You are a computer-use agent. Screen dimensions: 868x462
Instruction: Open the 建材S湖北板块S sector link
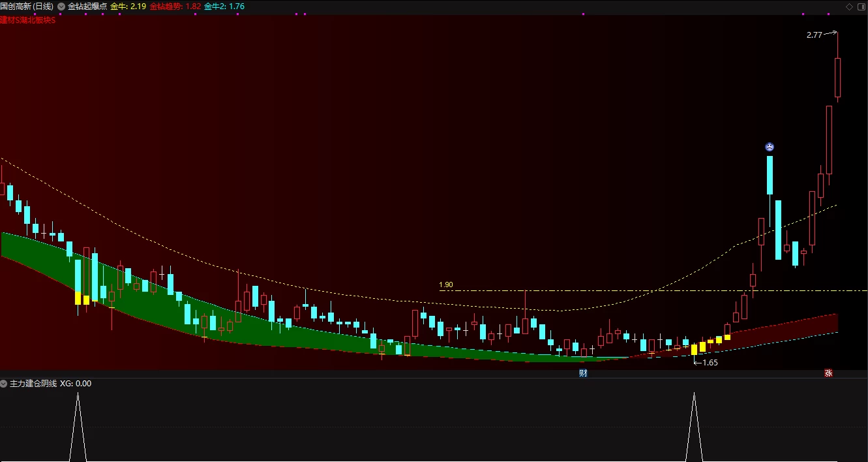point(27,20)
